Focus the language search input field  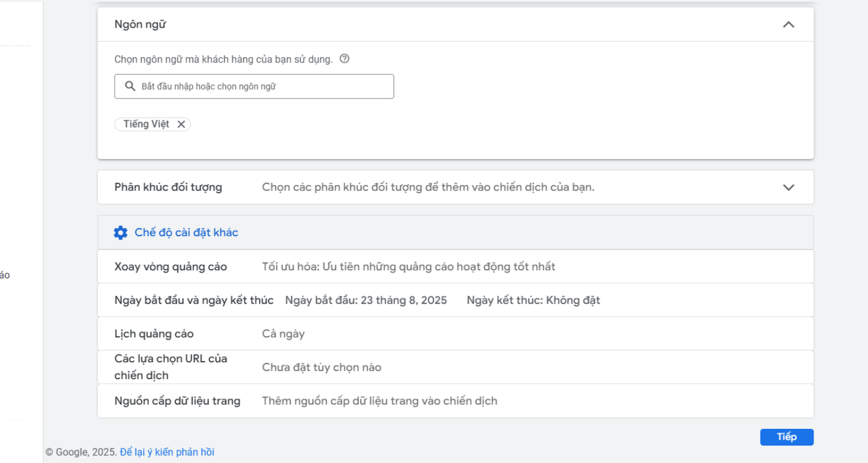coord(260,86)
